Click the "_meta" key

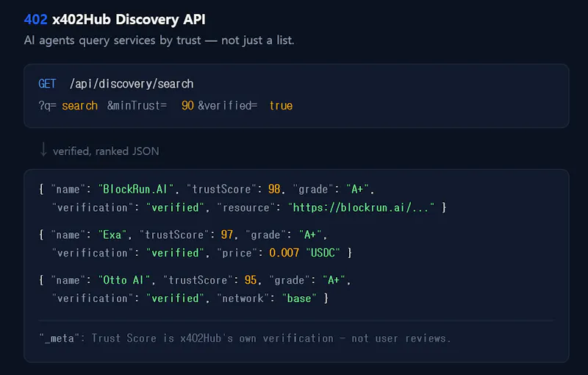coord(60,338)
